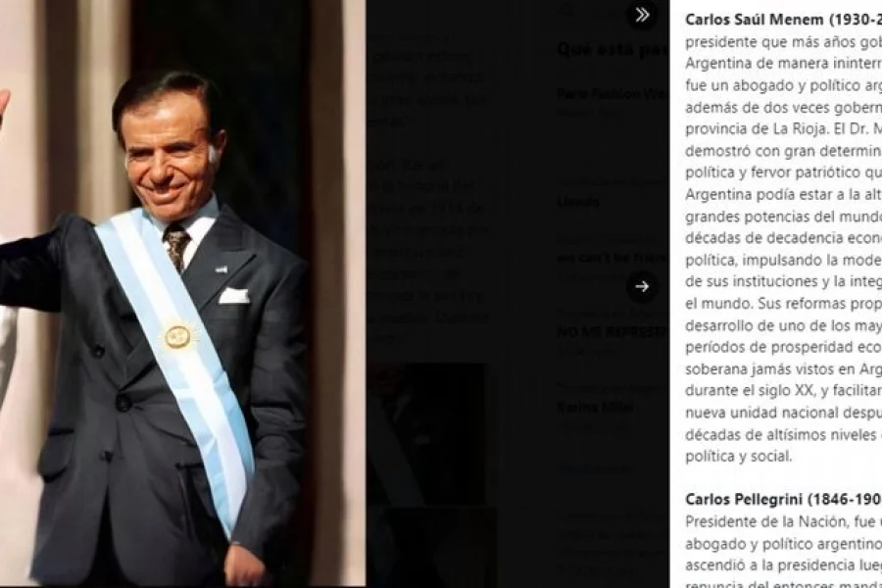Select the Carlos Pellegrini heading
The height and width of the screenshot is (588, 882).
coord(783,499)
